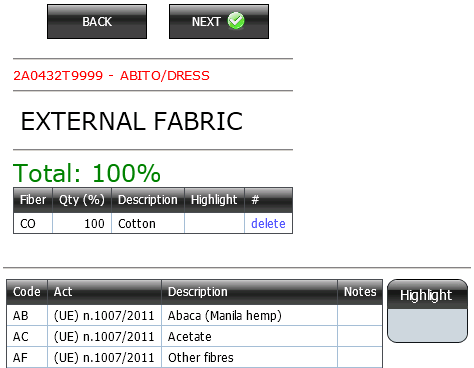Pick the AF Other fibres row
474x368 pixels.
point(194,357)
